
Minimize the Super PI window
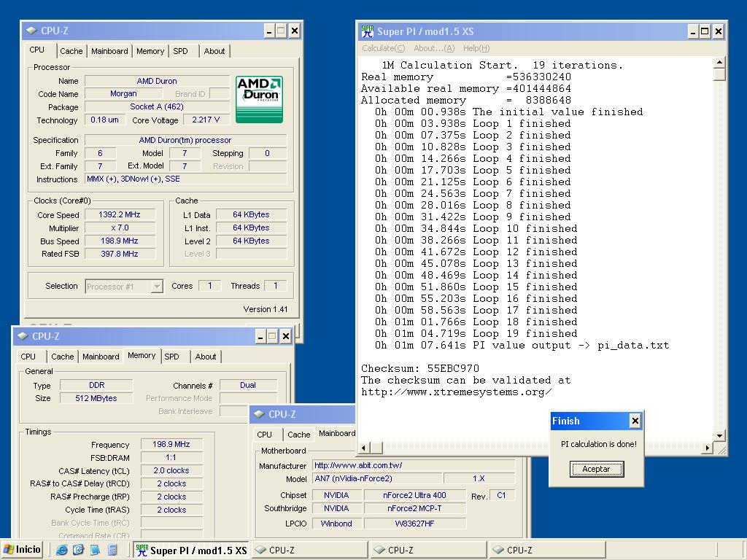(x=693, y=32)
